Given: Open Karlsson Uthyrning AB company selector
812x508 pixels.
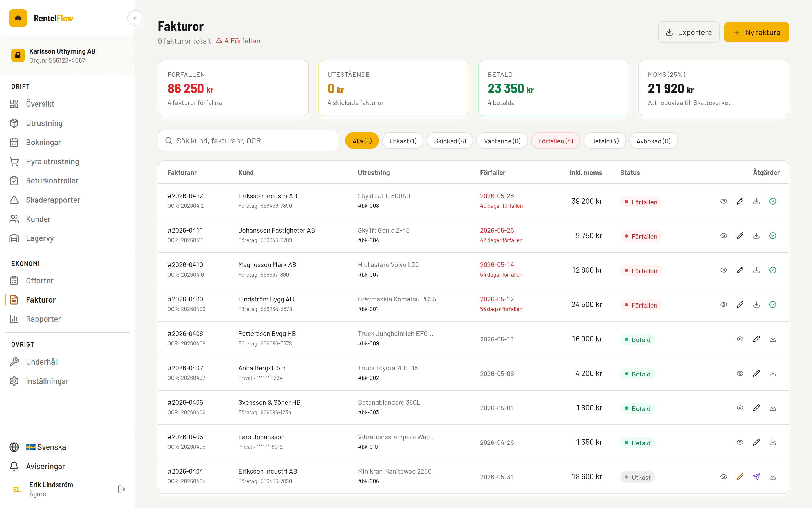Looking at the screenshot, I should click(67, 55).
